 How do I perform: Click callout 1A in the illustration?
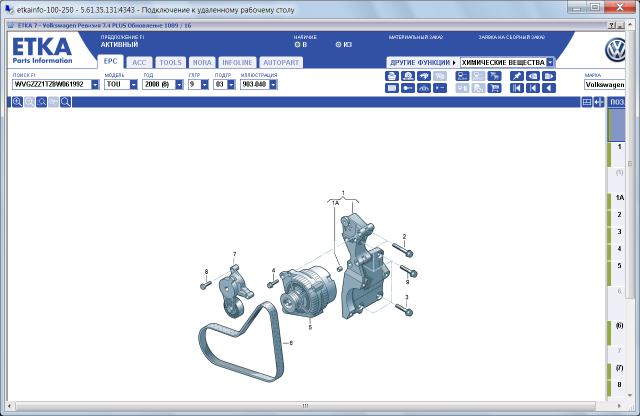[335, 203]
